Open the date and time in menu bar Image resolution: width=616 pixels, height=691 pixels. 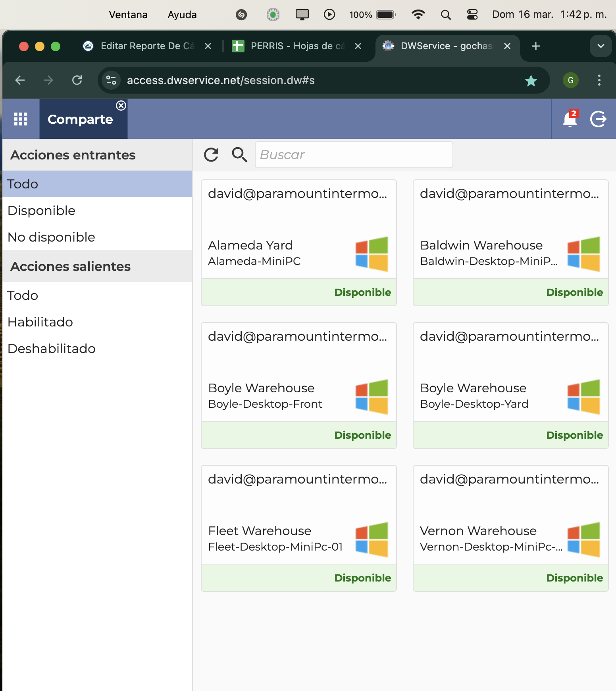[550, 15]
